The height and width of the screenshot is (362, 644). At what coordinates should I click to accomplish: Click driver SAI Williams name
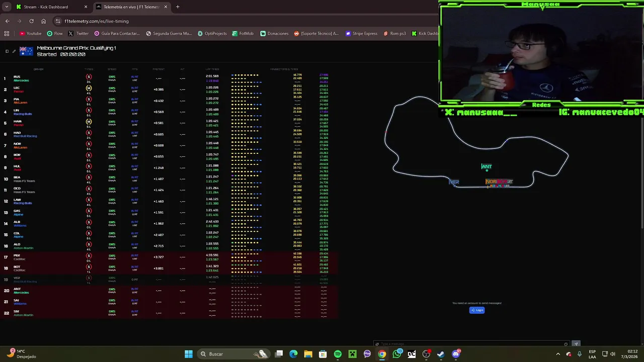(20, 302)
